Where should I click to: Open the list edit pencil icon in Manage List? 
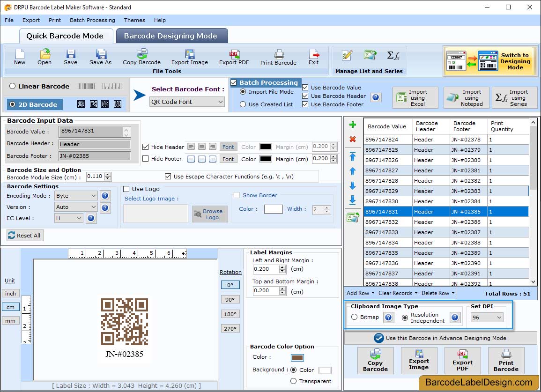coord(347,55)
